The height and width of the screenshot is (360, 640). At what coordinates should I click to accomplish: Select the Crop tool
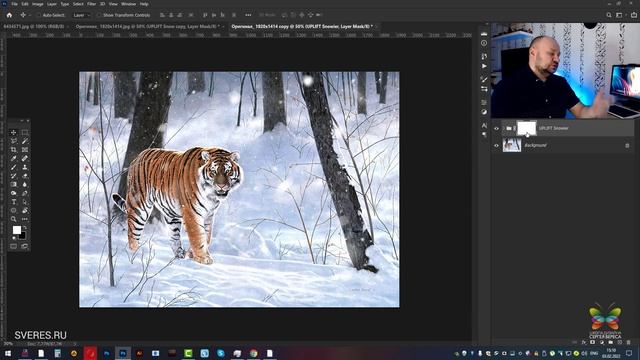13,150
